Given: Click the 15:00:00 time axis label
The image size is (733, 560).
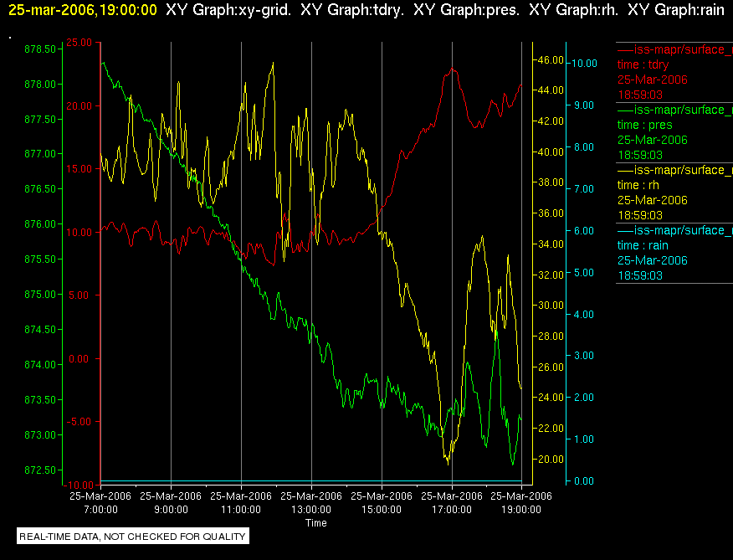Looking at the screenshot, I should (382, 510).
